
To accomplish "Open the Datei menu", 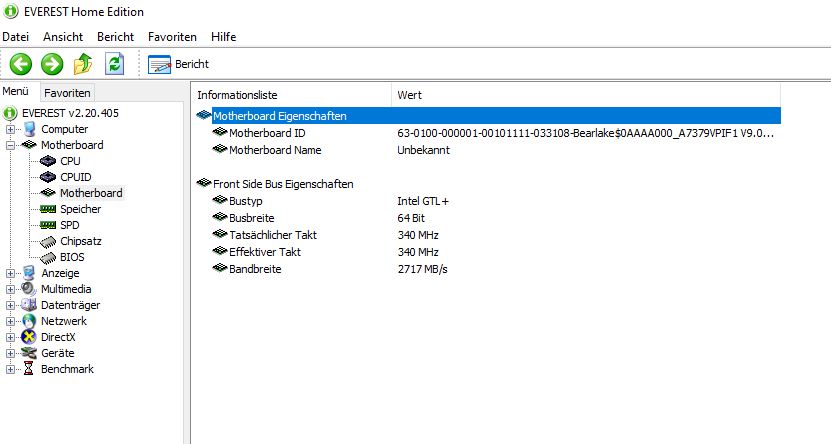I will 15,37.
